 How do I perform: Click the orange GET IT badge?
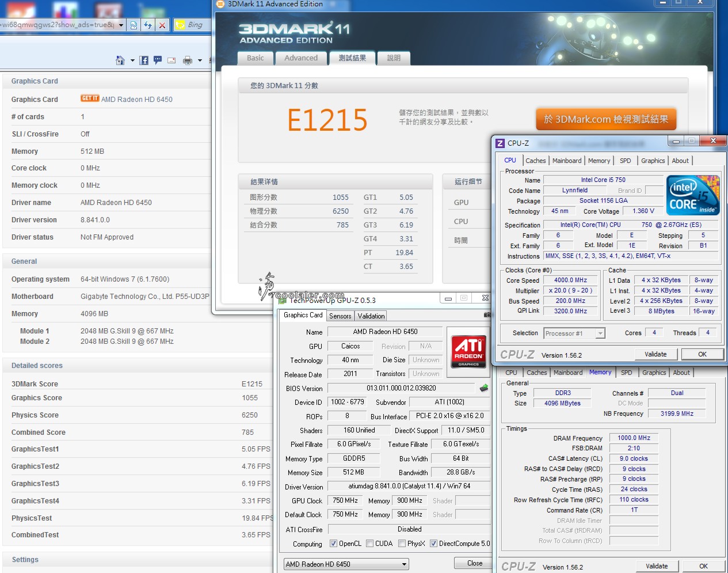point(90,98)
